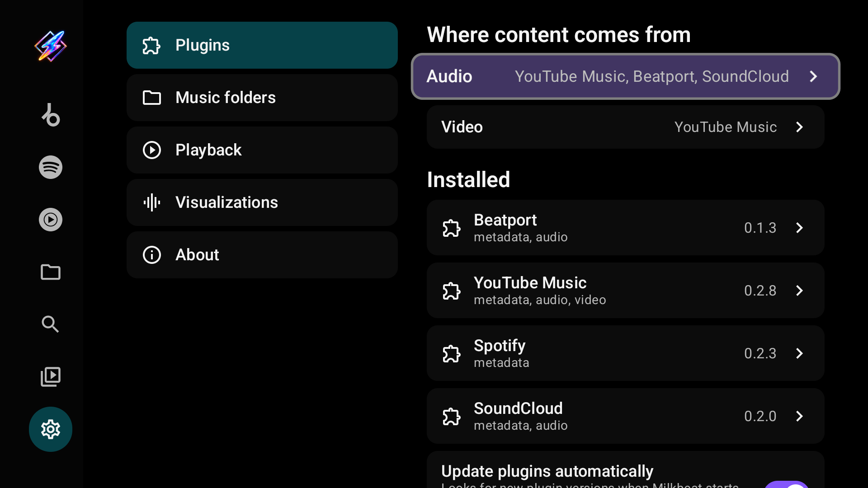Open the Video content source row

(626, 127)
